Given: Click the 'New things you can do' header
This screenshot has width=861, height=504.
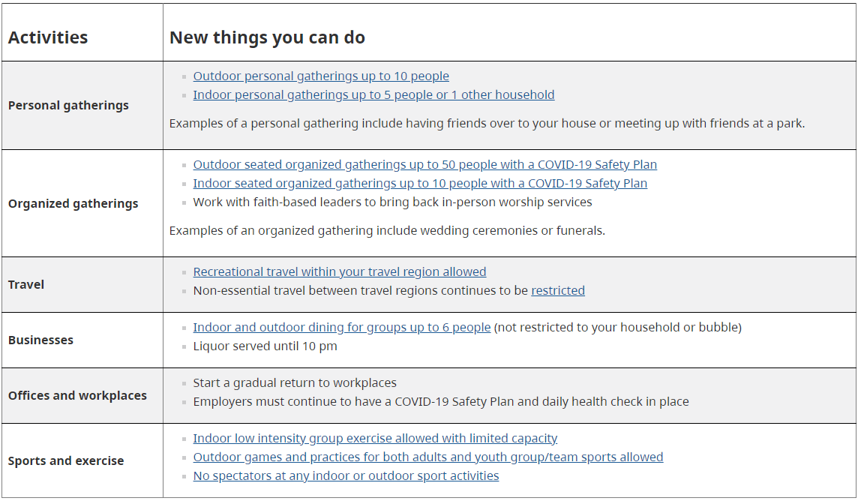Looking at the screenshot, I should coord(268,37).
